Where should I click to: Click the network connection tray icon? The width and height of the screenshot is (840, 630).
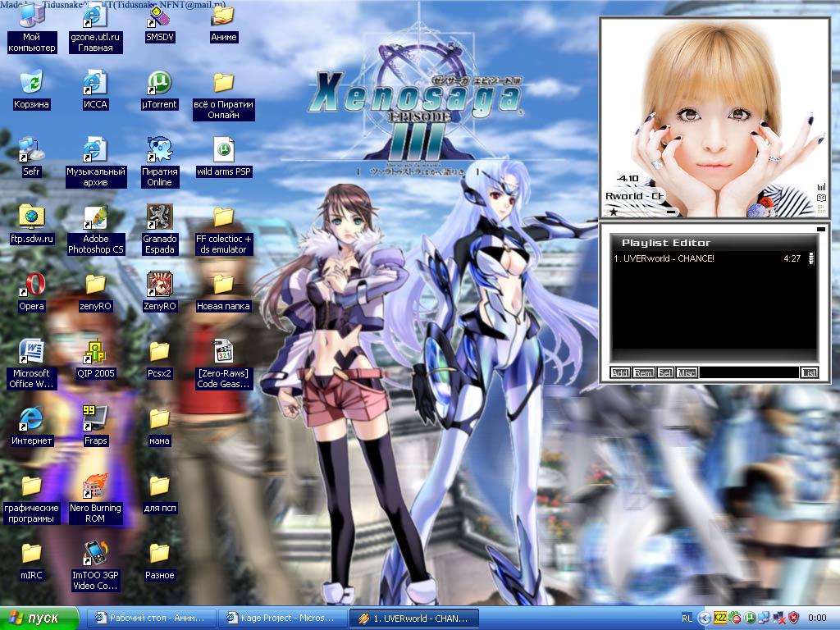(x=764, y=619)
